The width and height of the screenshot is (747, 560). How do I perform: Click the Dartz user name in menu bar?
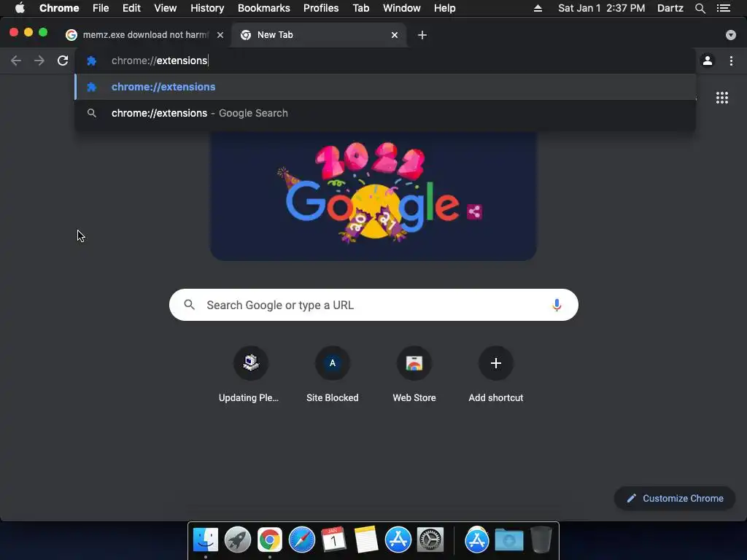(x=670, y=8)
